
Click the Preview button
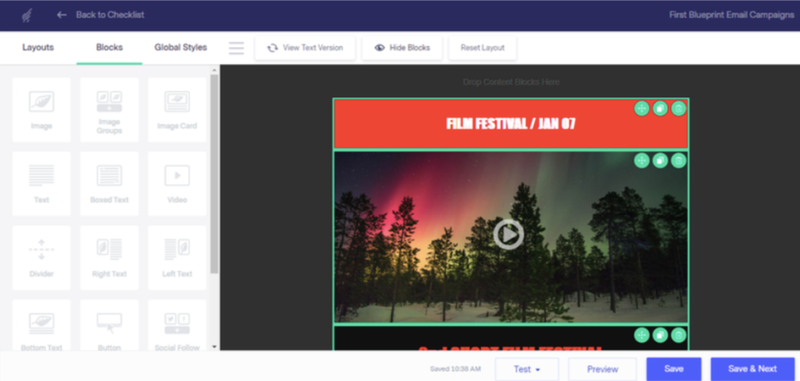point(603,369)
